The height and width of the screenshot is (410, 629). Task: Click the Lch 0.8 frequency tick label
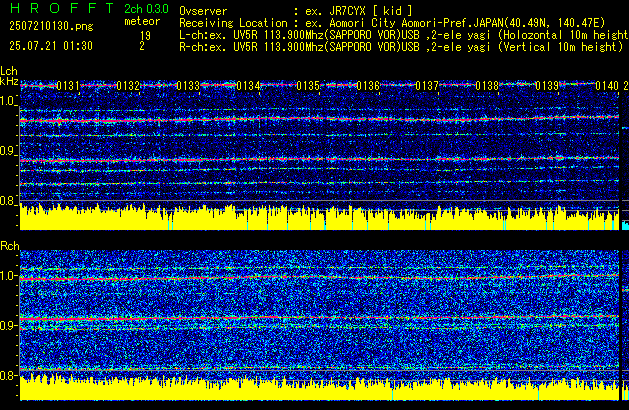[x=8, y=201]
